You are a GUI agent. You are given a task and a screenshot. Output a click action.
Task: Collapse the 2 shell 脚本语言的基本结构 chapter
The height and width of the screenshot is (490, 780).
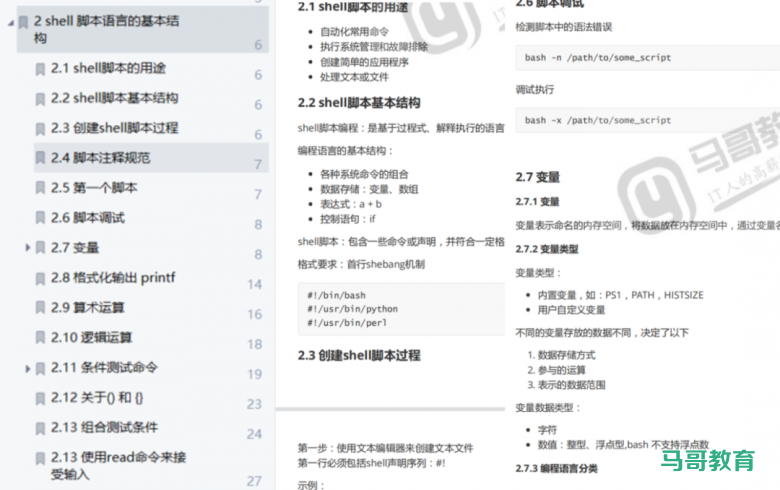point(9,21)
